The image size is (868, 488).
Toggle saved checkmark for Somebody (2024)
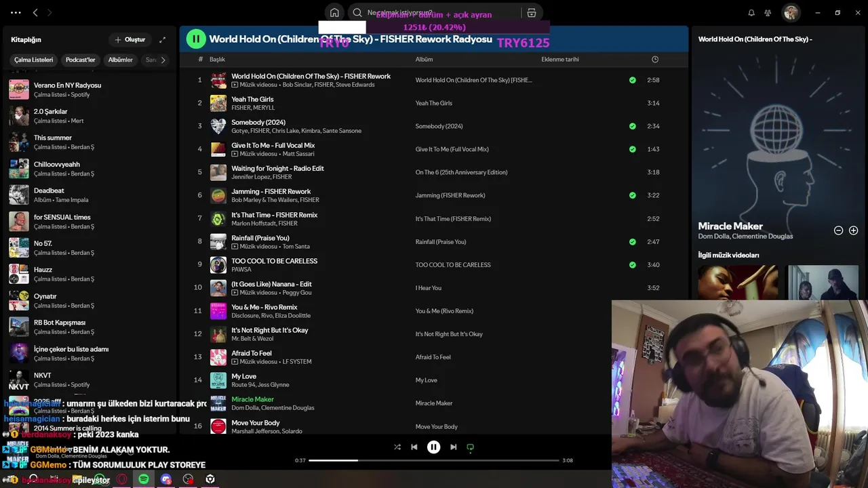pyautogui.click(x=633, y=126)
